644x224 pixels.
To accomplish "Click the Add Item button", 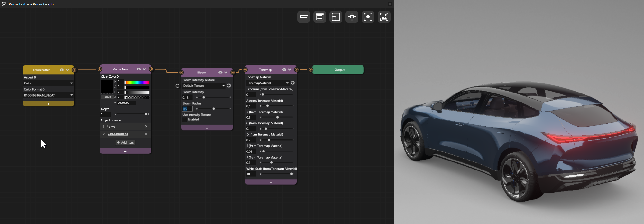I will [x=125, y=143].
